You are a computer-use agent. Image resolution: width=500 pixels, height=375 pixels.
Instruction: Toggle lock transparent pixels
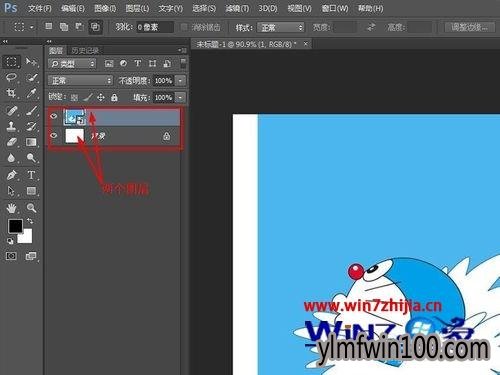(x=74, y=98)
